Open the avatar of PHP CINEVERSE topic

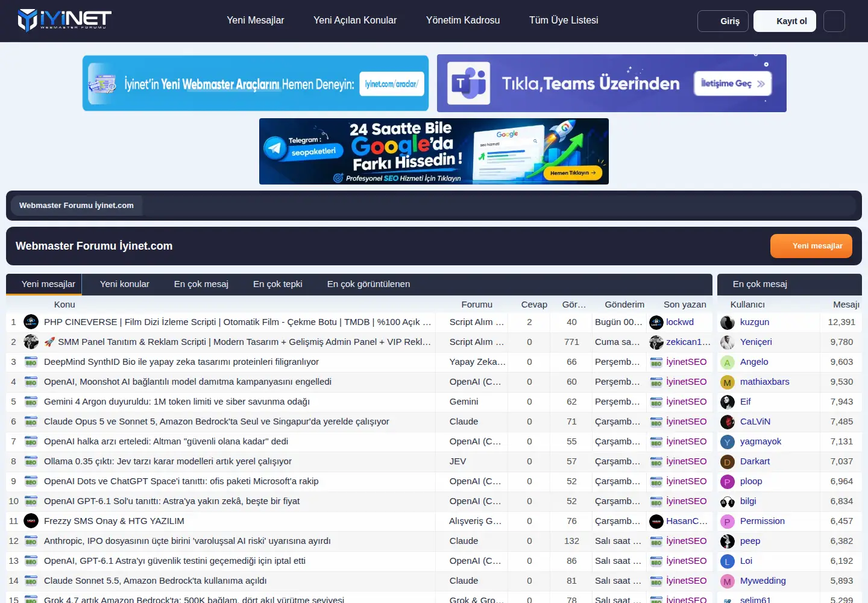pyautogui.click(x=31, y=322)
